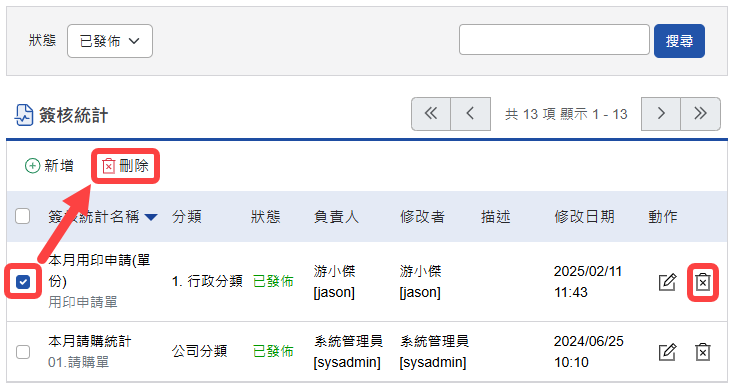Click the 分類 column header

click(187, 216)
